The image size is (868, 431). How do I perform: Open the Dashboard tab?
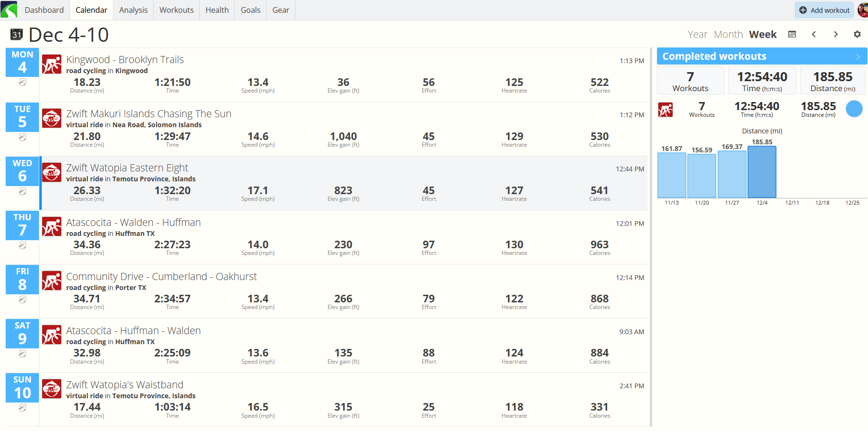coord(44,10)
